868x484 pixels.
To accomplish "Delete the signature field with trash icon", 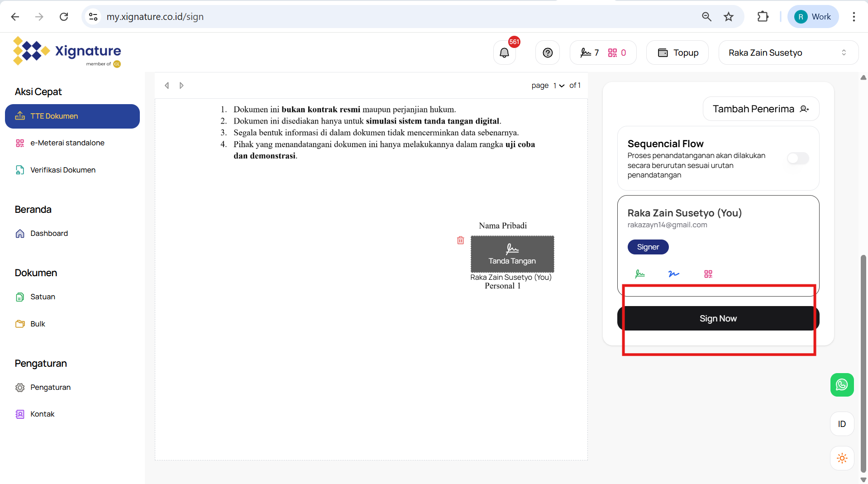I will tap(460, 240).
